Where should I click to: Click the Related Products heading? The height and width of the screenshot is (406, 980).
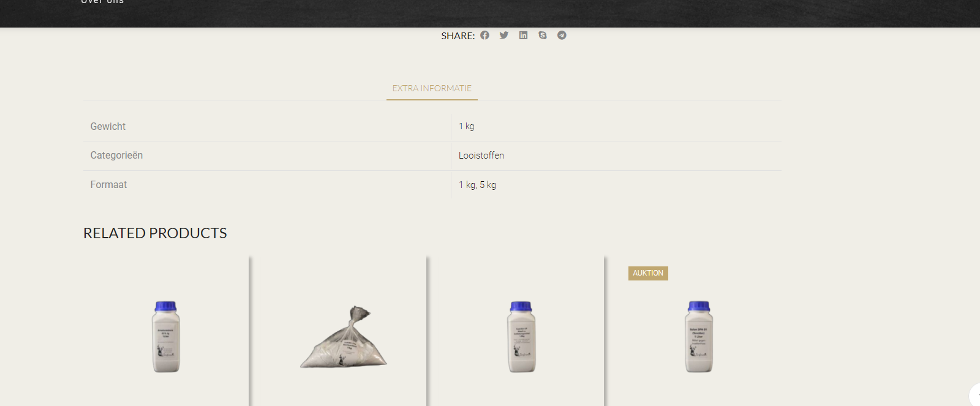coord(155,233)
